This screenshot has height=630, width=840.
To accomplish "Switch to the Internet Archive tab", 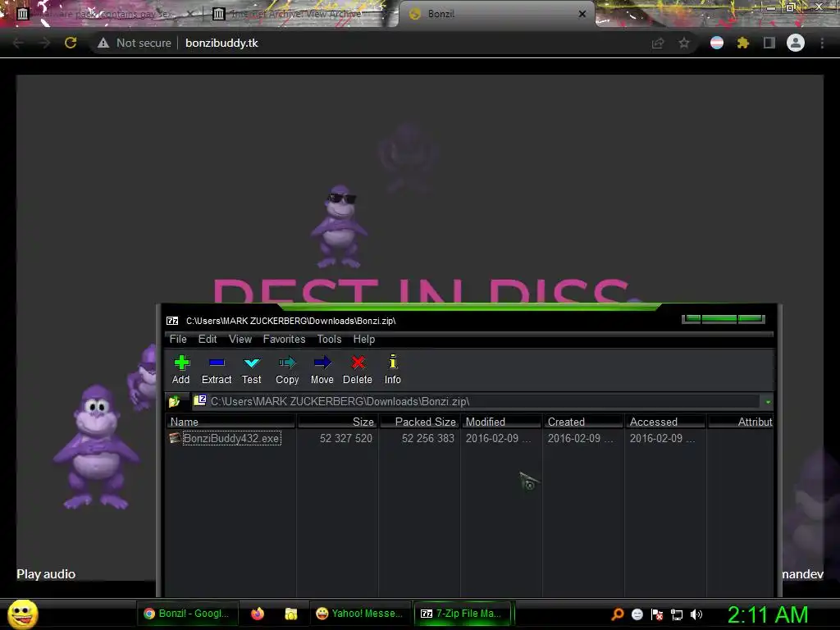I will (296, 14).
